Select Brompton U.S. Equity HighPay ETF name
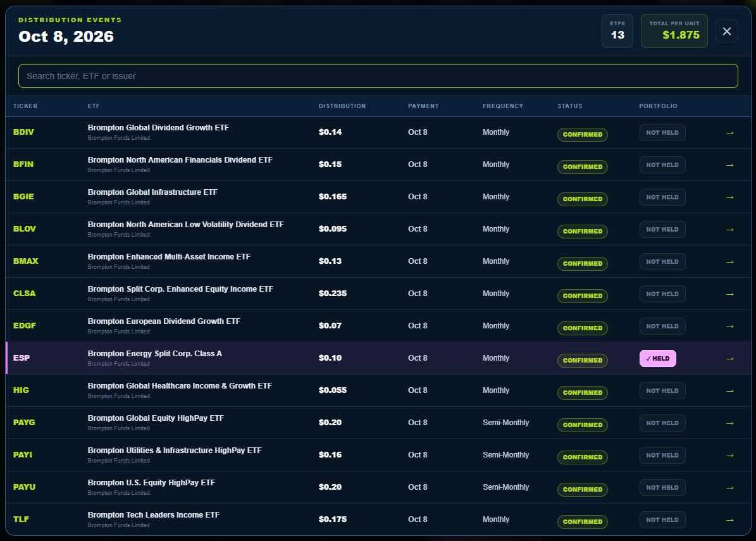 coord(151,483)
